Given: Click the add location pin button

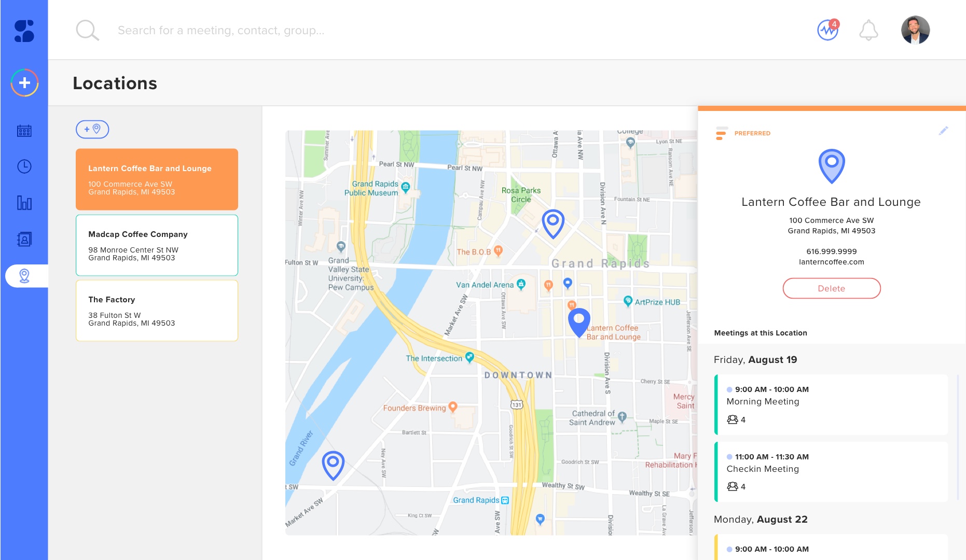Looking at the screenshot, I should pyautogui.click(x=92, y=129).
